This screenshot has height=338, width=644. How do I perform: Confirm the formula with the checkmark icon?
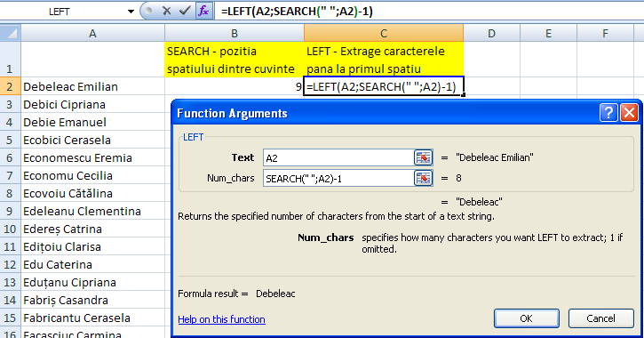[x=185, y=11]
